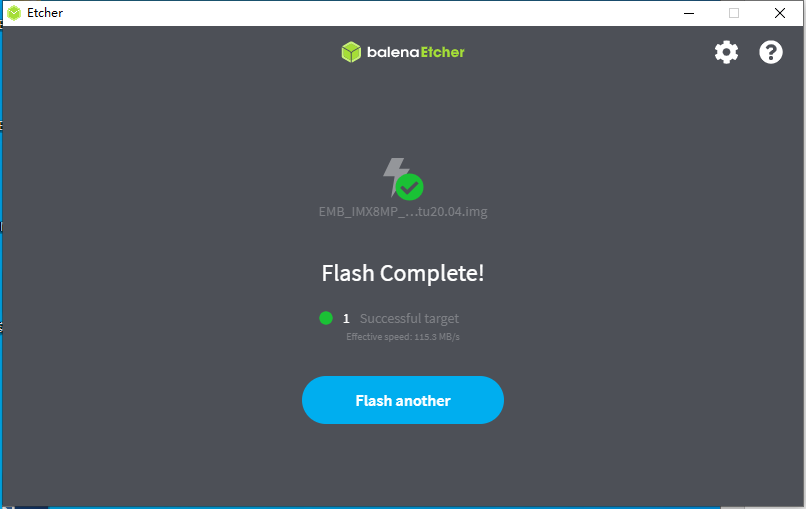Image resolution: width=806 pixels, height=509 pixels.
Task: Close the Etcher window
Action: (x=780, y=13)
